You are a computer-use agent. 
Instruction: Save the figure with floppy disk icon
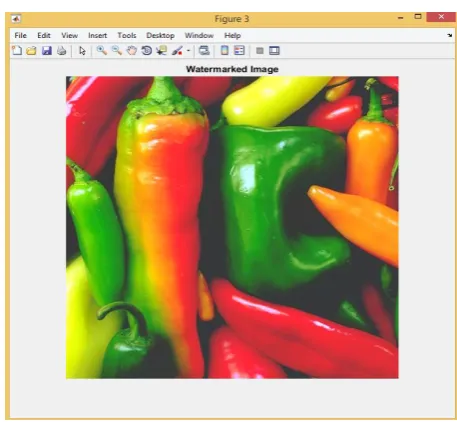47,51
